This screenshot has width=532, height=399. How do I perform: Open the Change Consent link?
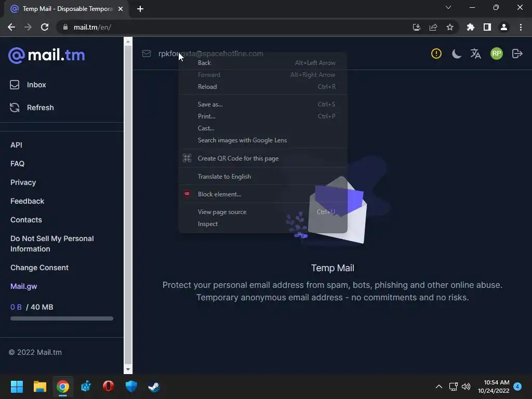(x=39, y=268)
